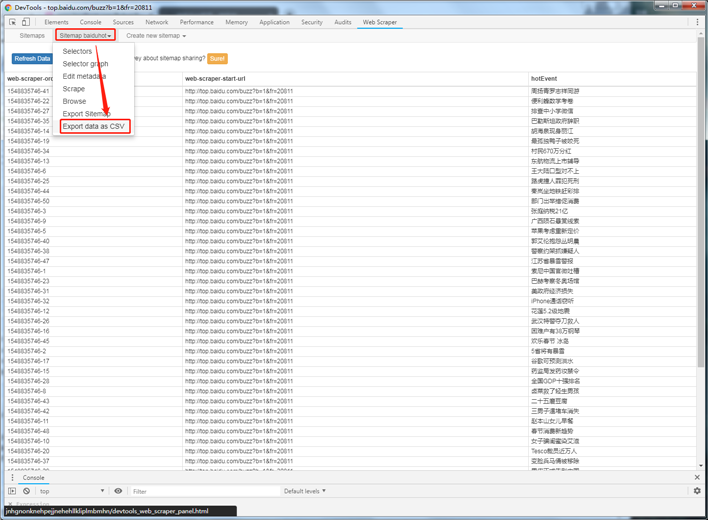
Task: Open the Network tab
Action: coord(157,22)
